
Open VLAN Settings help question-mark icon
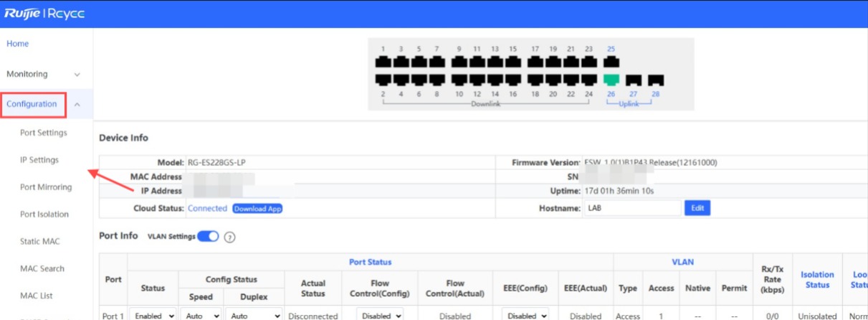coord(230,237)
